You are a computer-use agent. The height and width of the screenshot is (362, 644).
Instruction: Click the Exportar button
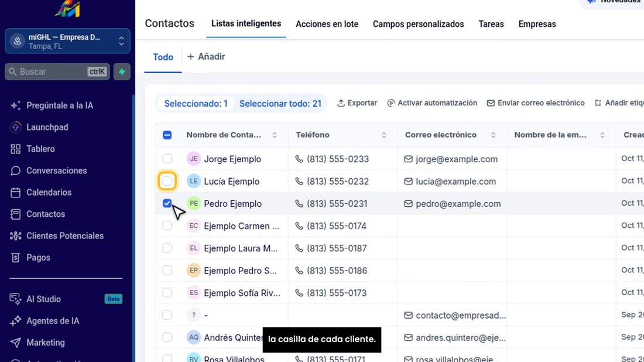[357, 103]
